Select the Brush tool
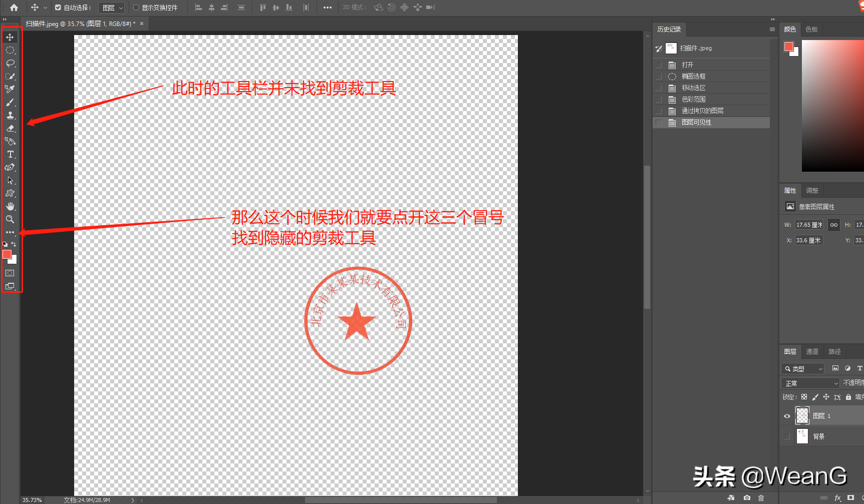 coord(10,102)
